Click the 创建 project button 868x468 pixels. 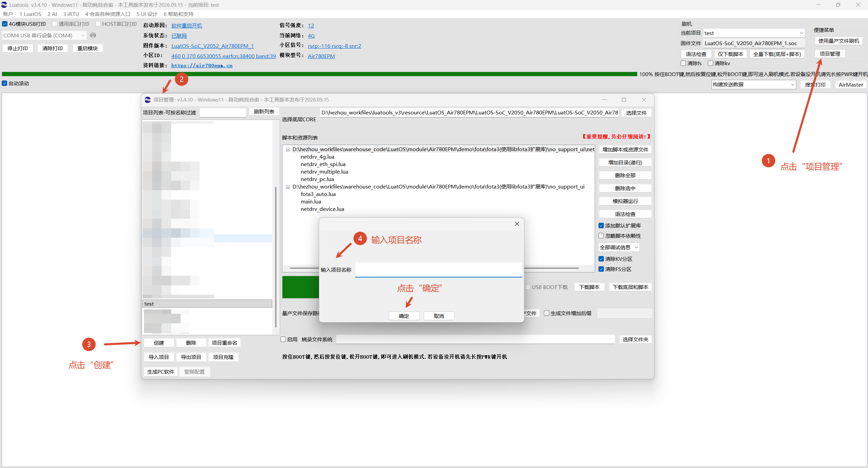[x=159, y=343]
